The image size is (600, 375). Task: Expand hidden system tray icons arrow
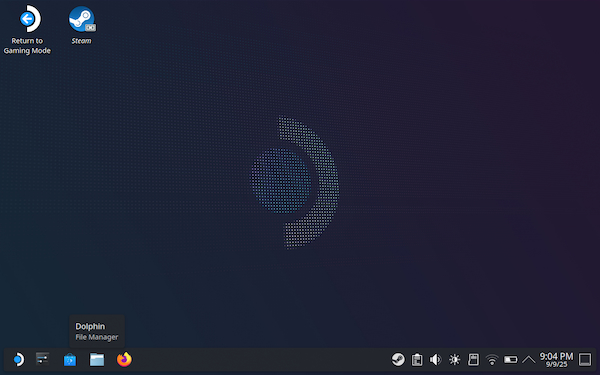(528, 360)
